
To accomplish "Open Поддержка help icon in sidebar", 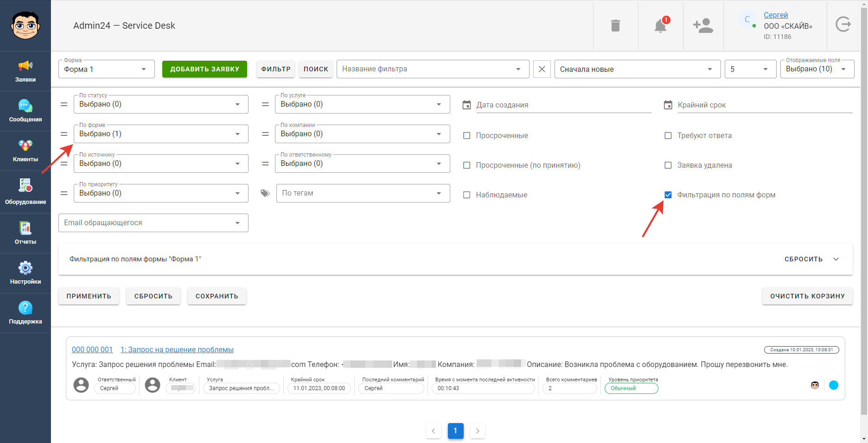I will tap(26, 312).
